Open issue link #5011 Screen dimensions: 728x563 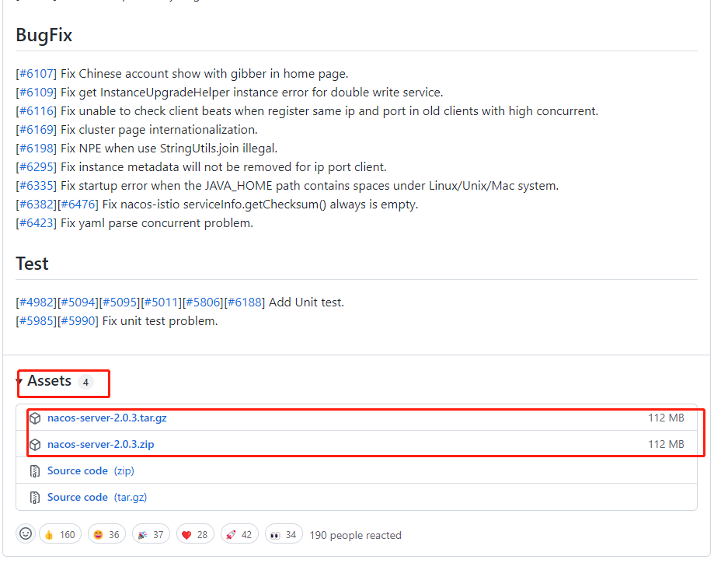162,302
